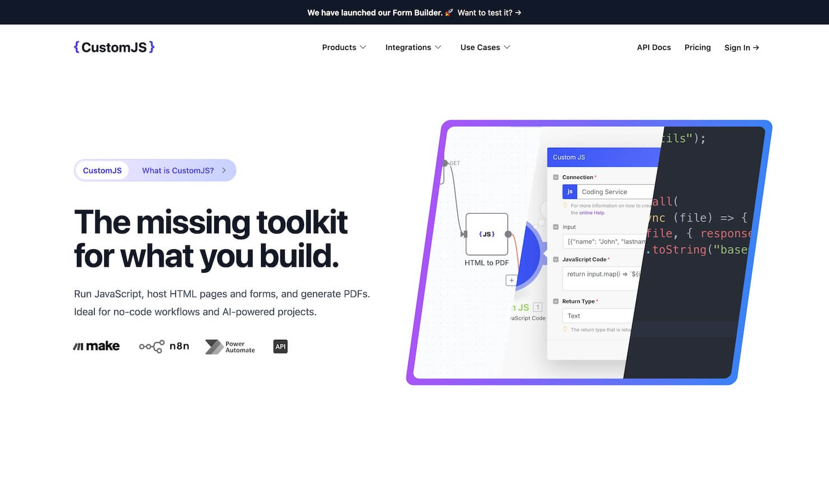Image resolution: width=829 pixels, height=504 pixels.
Task: Toggle the checkbox next to Input
Action: click(556, 227)
